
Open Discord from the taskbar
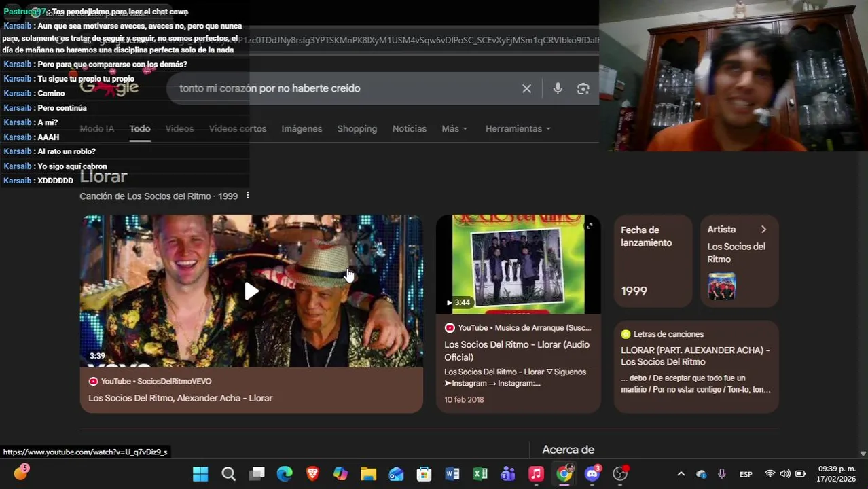coord(592,473)
